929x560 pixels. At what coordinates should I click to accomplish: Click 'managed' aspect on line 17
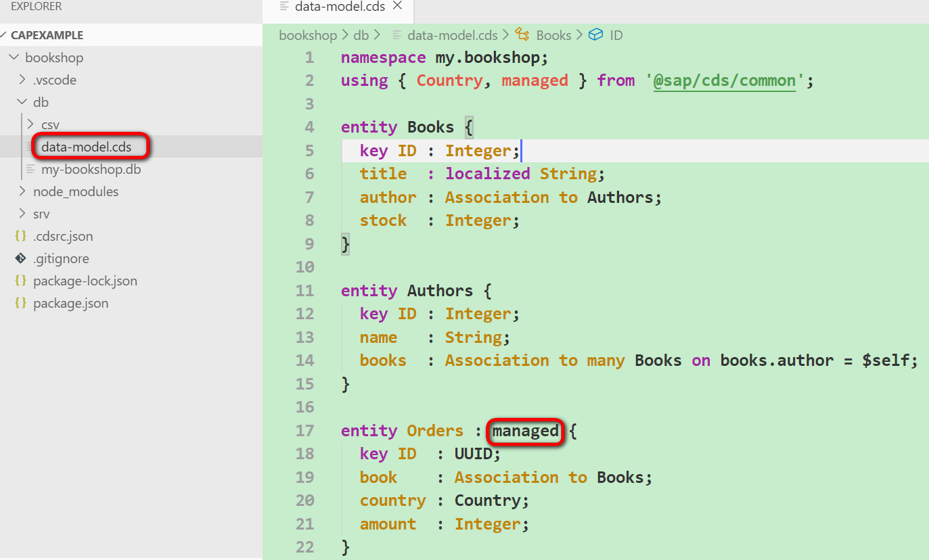526,431
